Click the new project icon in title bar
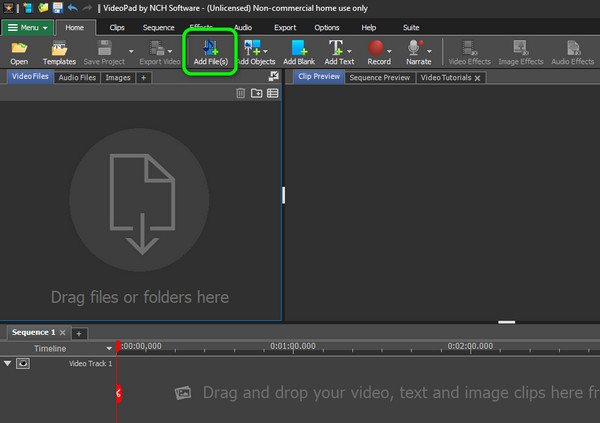 coord(28,8)
